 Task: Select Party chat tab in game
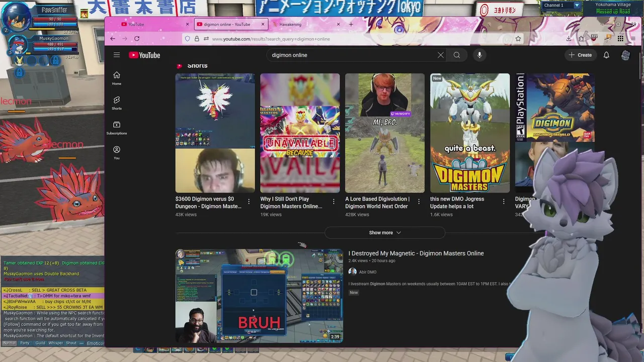pyautogui.click(x=25, y=343)
